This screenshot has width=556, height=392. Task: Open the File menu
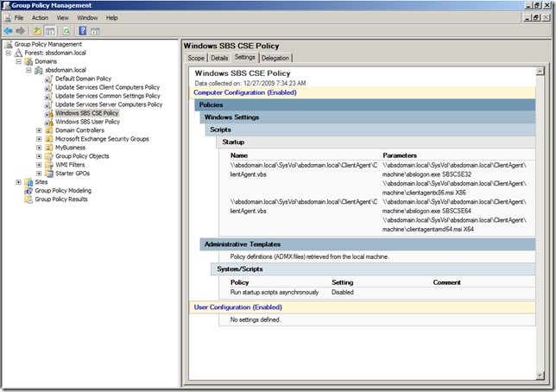tap(19, 18)
